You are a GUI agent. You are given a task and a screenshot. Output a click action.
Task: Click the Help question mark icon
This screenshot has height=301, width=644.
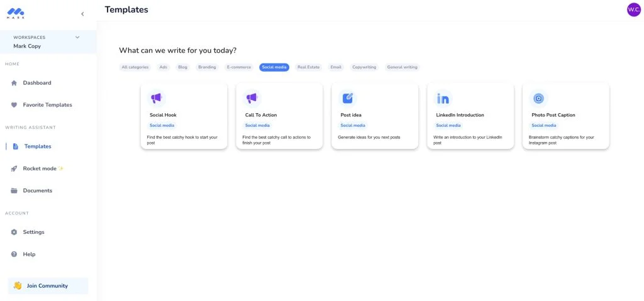point(14,254)
